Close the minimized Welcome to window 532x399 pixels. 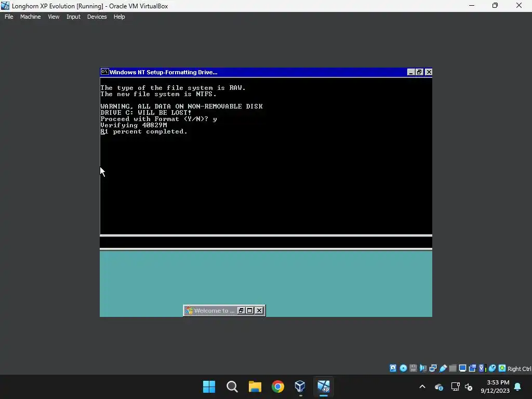[259, 311]
